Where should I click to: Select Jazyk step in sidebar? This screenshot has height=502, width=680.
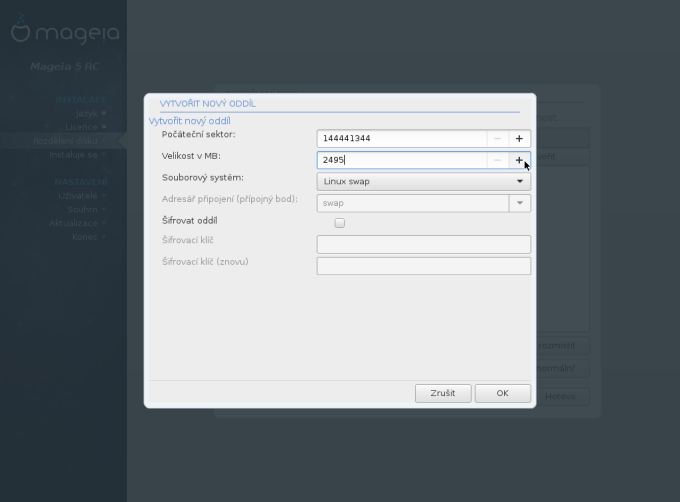click(x=86, y=114)
